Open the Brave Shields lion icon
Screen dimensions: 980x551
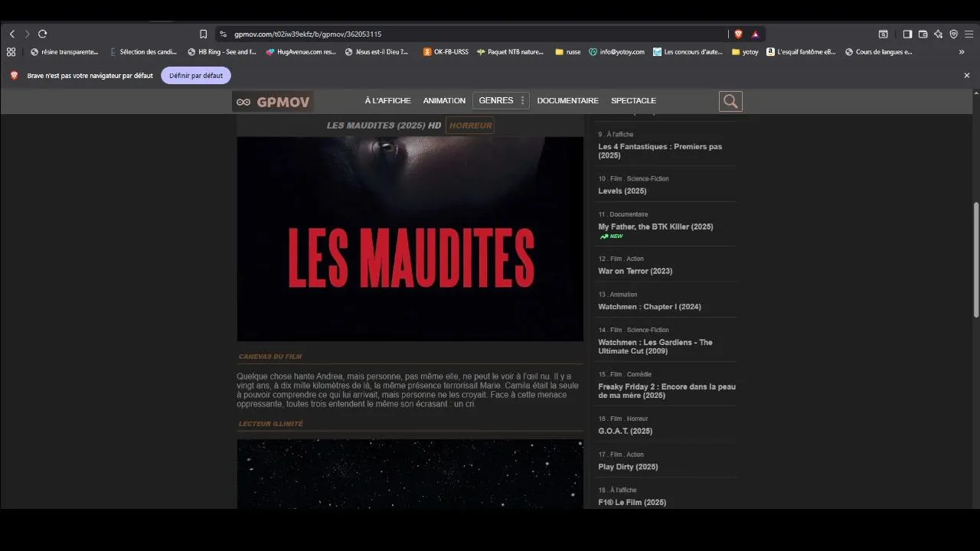point(738,34)
